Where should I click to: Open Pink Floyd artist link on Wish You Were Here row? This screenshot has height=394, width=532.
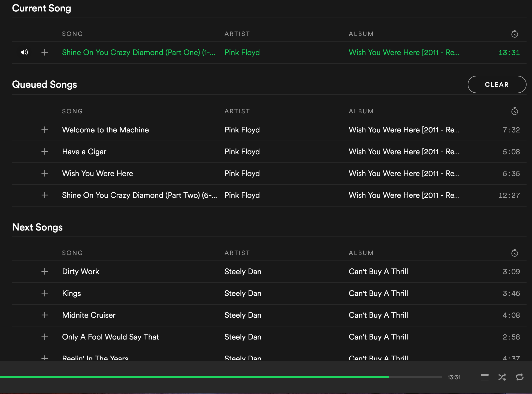coord(242,173)
